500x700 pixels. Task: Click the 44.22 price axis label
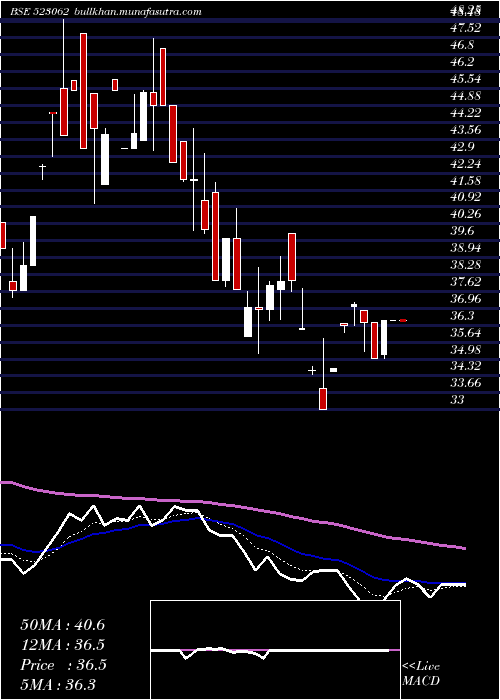coord(466,112)
